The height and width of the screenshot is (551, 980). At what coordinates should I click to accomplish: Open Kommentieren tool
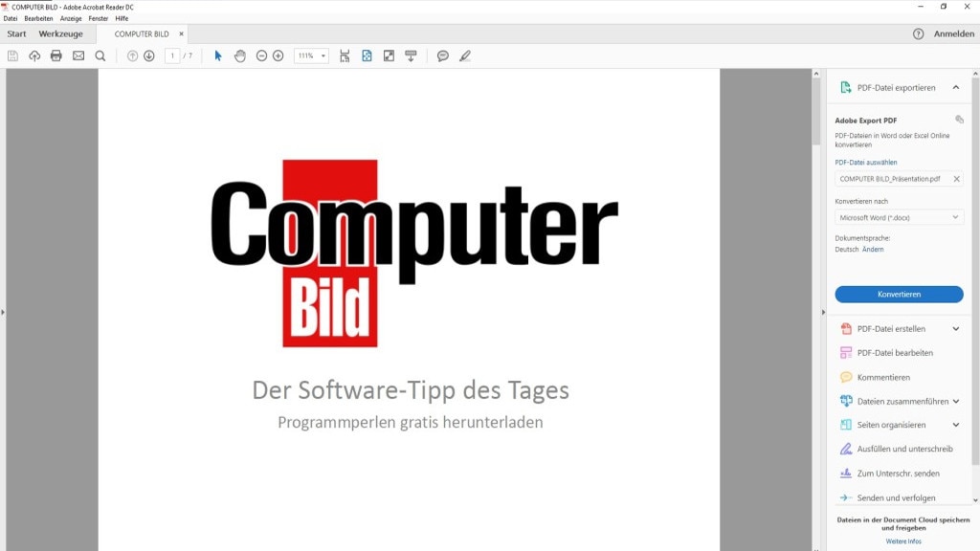tap(883, 377)
